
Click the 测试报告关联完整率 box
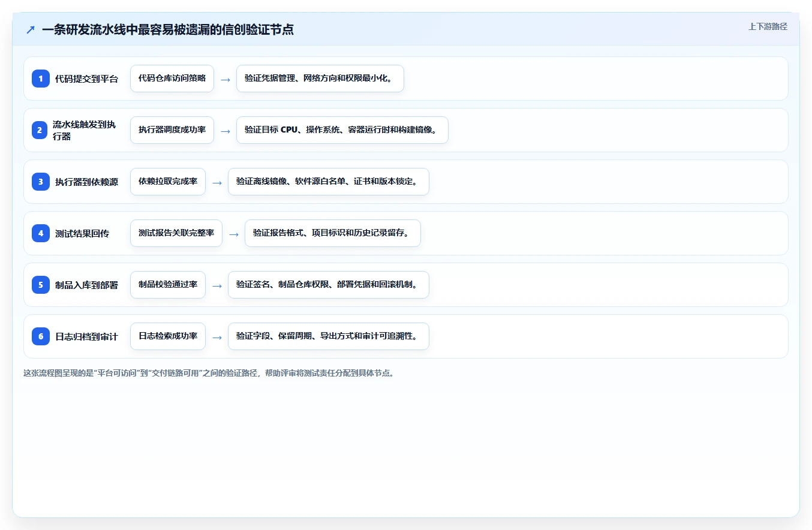coord(176,233)
